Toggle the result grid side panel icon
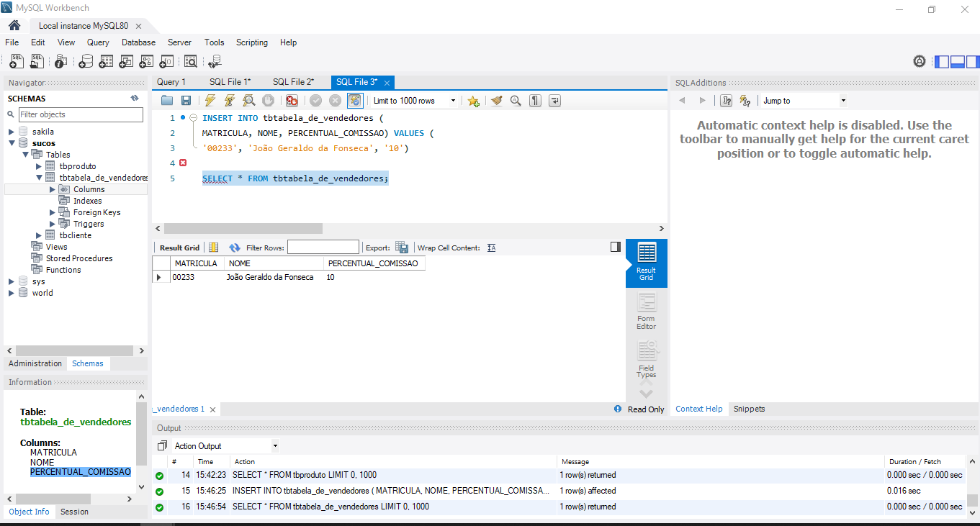Viewport: 980px width, 526px height. click(615, 247)
